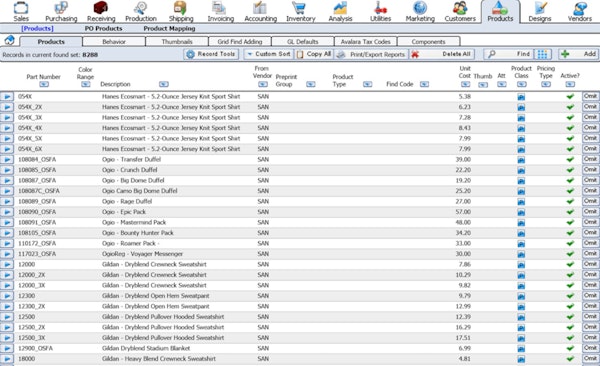
Task: Open the Find Code column filter dropdown
Action: click(x=424, y=84)
